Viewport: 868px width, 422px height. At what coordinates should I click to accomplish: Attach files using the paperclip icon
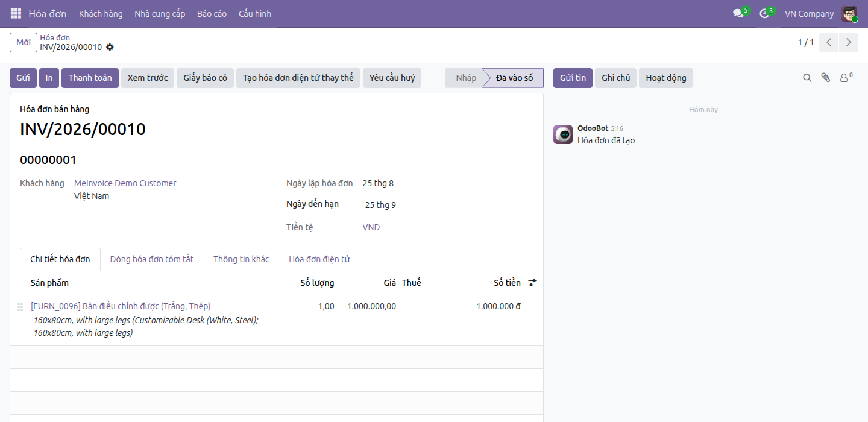click(826, 78)
